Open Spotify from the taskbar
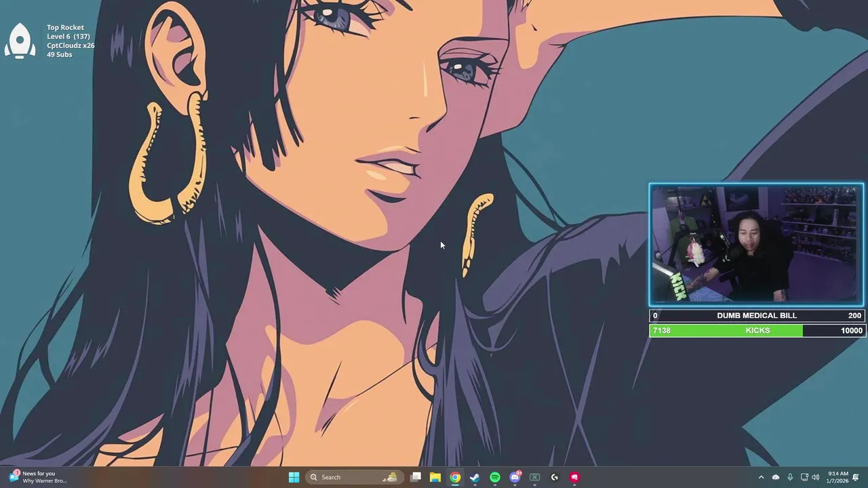Image resolution: width=868 pixels, height=488 pixels. [495, 477]
